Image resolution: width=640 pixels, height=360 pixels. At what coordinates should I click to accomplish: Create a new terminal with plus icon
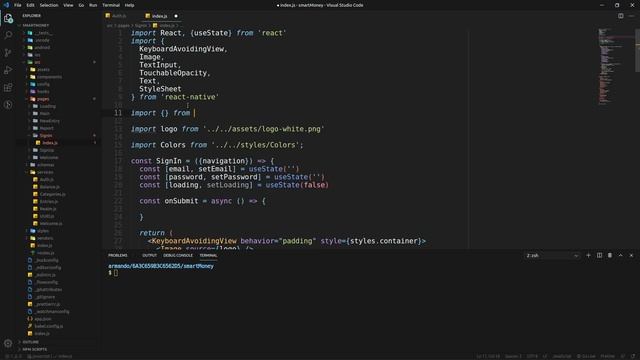588,256
